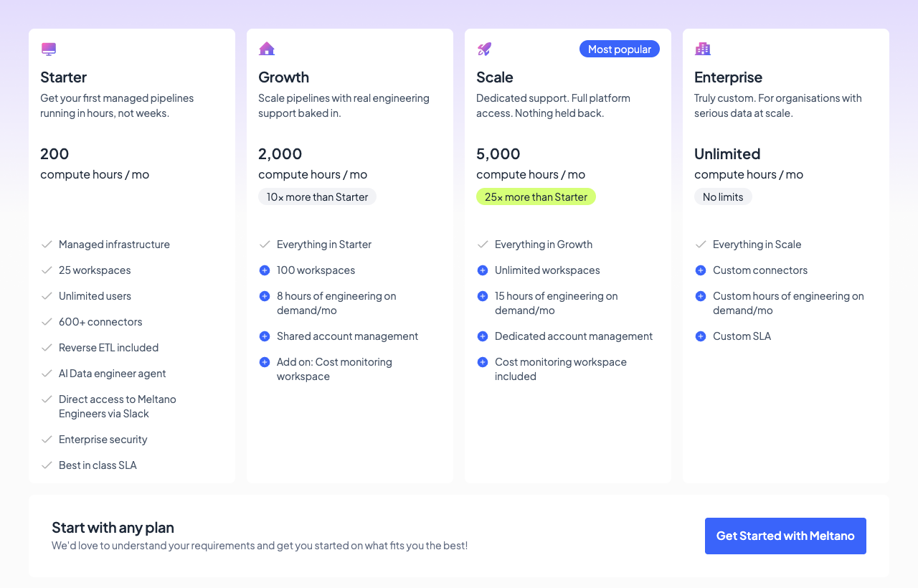Viewport: 918px width, 588px height.
Task: Click the Reverse ETL included text
Action: pyautogui.click(x=108, y=348)
